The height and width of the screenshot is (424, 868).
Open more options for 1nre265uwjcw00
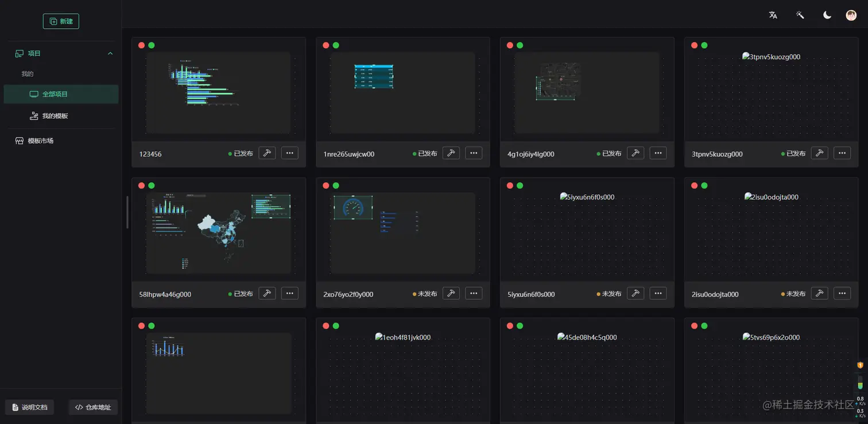[x=474, y=153]
